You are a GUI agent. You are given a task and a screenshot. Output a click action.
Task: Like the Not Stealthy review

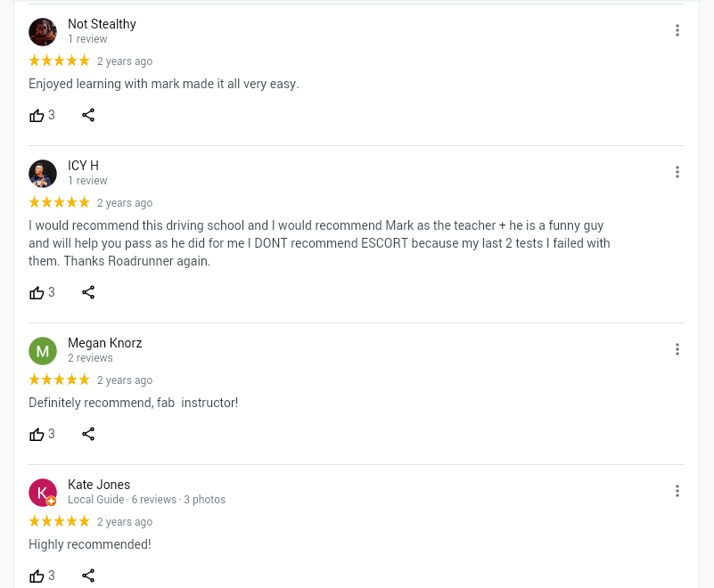pos(37,115)
